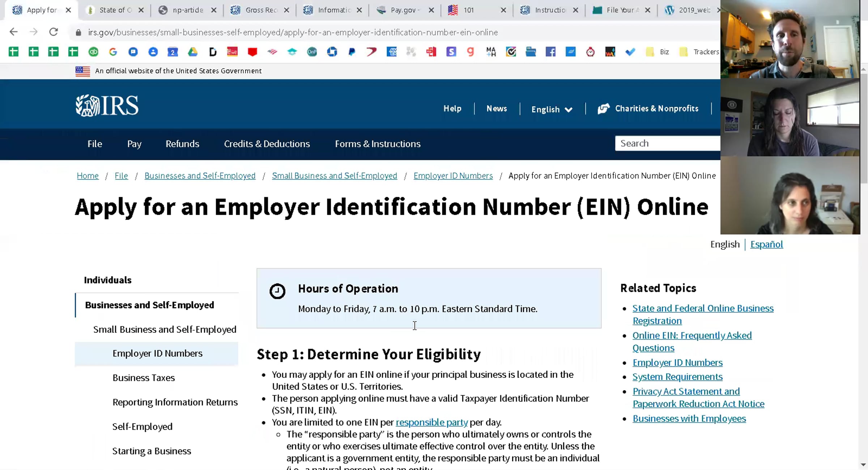Click Employer ID Numbers breadcrumb link
Image resolution: width=868 pixels, height=470 pixels.
pos(453,176)
